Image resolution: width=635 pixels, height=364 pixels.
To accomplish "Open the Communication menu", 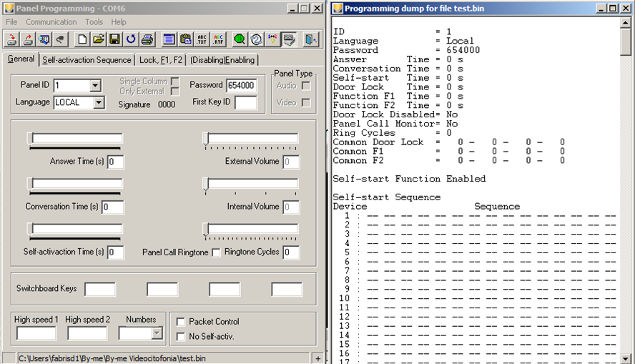I will pyautogui.click(x=51, y=22).
